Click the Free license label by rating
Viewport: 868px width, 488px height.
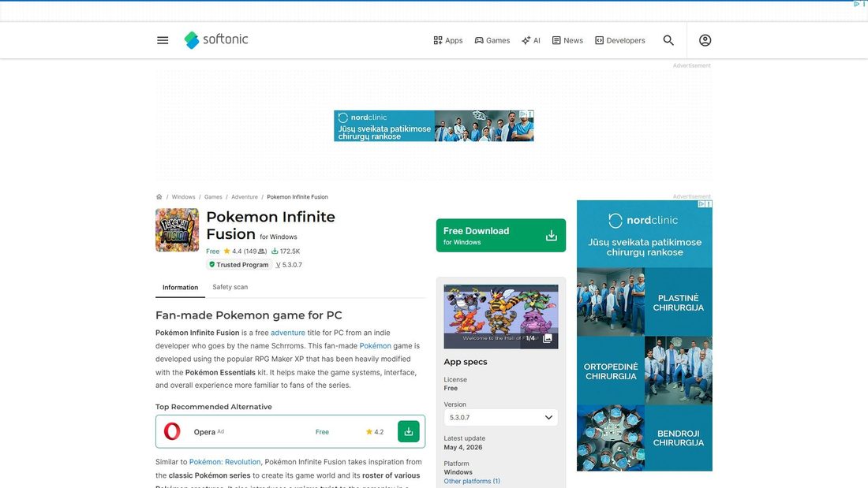click(212, 251)
